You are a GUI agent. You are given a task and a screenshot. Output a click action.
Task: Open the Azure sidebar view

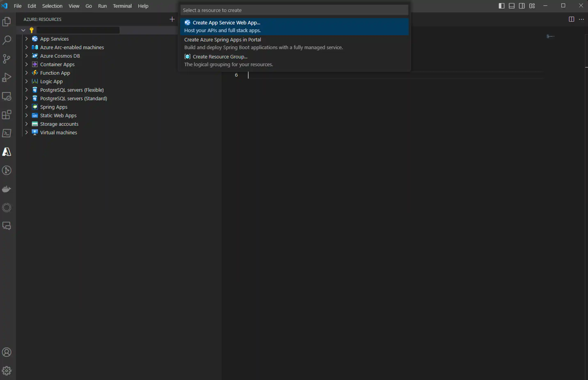(7, 152)
